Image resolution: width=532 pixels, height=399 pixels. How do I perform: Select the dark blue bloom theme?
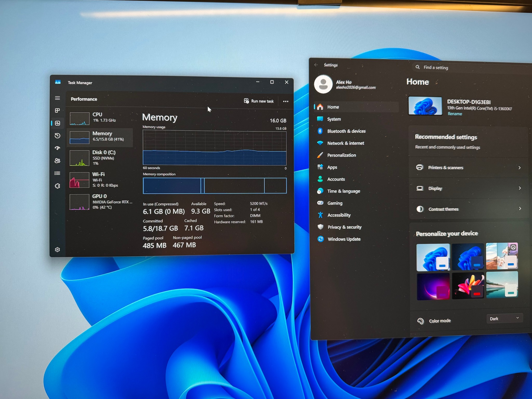pos(468,257)
